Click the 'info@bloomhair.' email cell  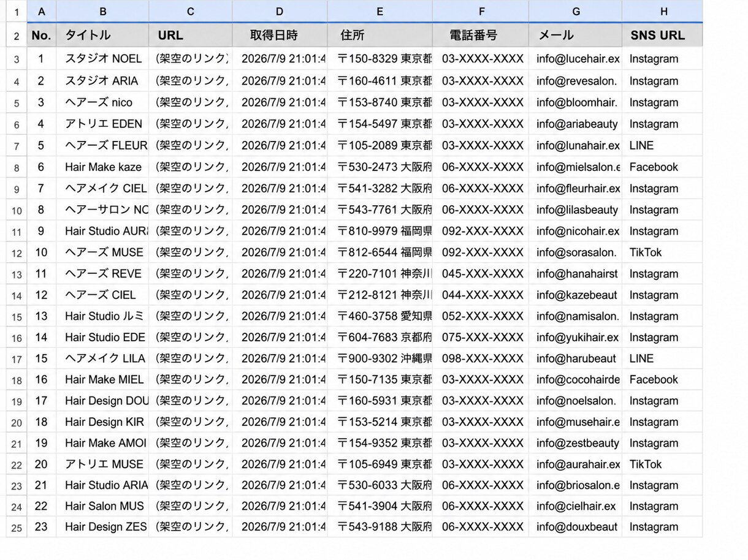click(x=576, y=102)
